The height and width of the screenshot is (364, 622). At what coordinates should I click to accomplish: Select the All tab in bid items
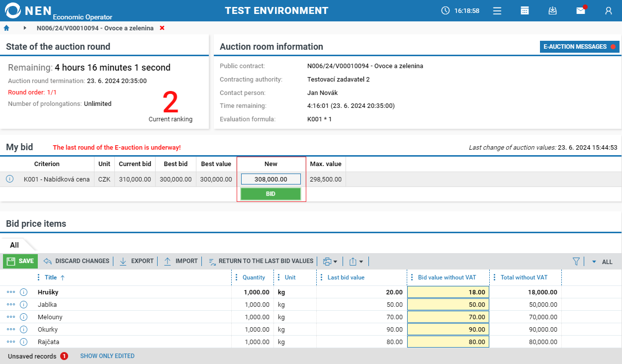click(x=14, y=245)
